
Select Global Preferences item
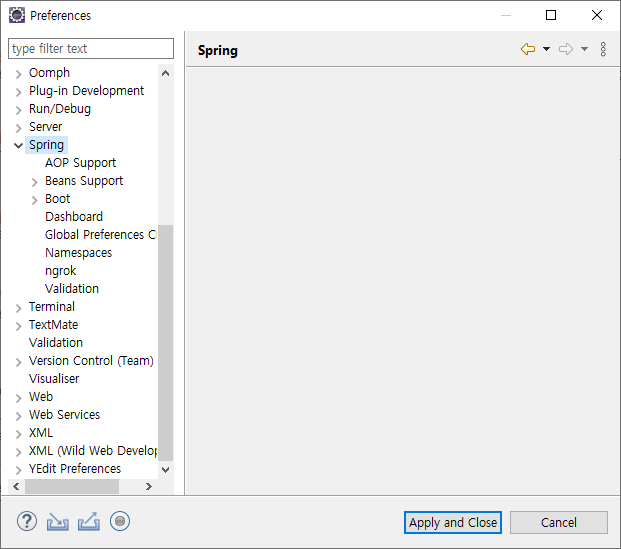tap(101, 235)
